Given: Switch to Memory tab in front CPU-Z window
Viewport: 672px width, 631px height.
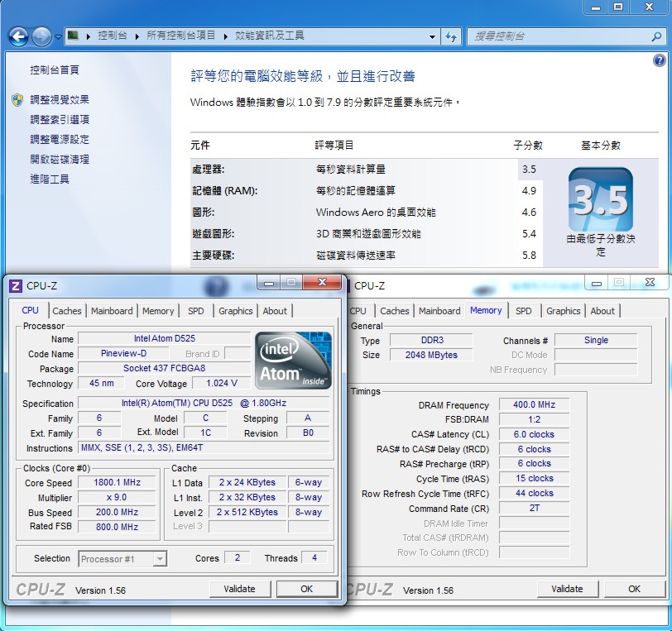Looking at the screenshot, I should [158, 311].
